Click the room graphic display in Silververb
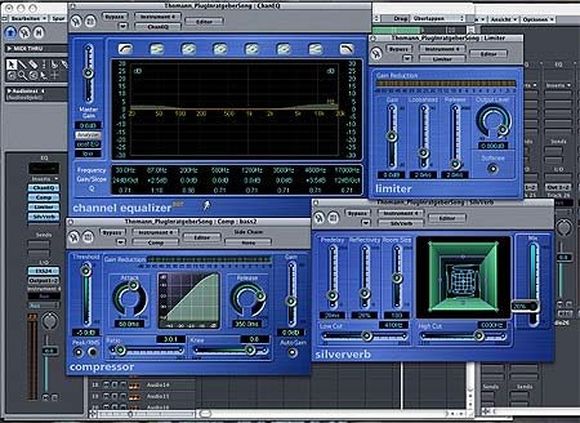This screenshot has height=423, width=580. tap(463, 277)
